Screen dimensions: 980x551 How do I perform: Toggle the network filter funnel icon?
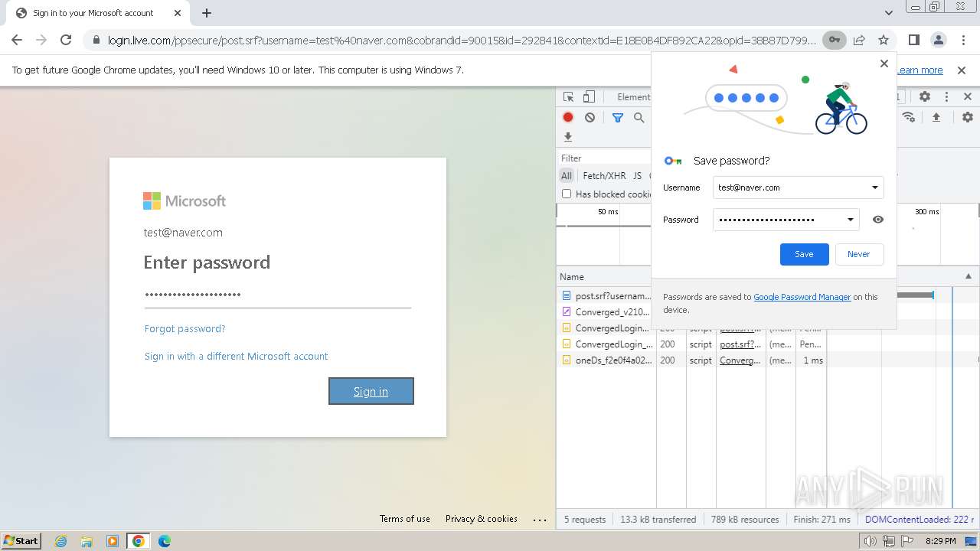[x=618, y=117]
